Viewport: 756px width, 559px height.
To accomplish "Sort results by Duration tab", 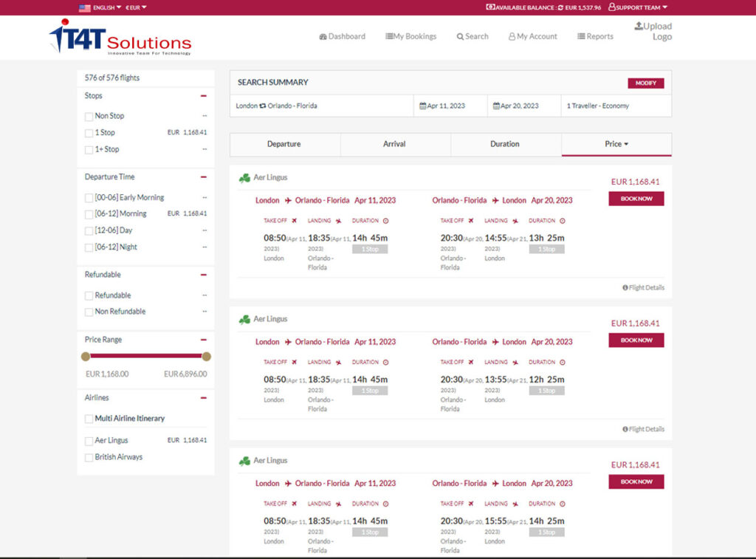I will point(506,144).
